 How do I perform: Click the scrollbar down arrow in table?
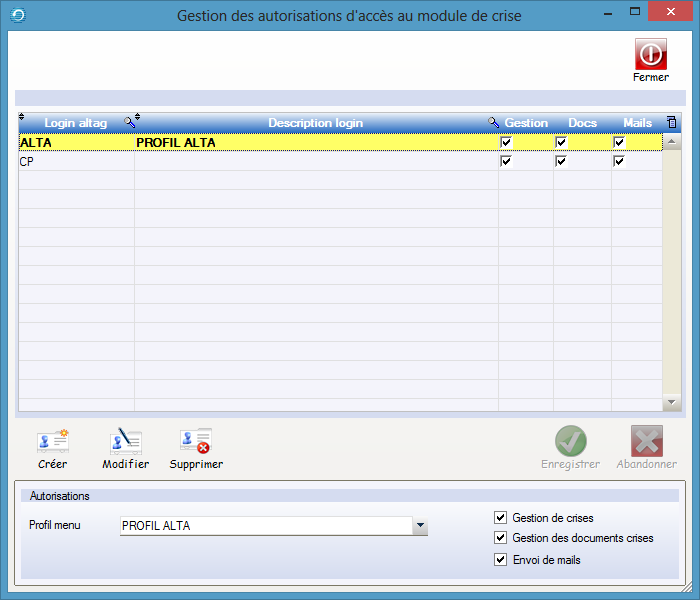(672, 402)
